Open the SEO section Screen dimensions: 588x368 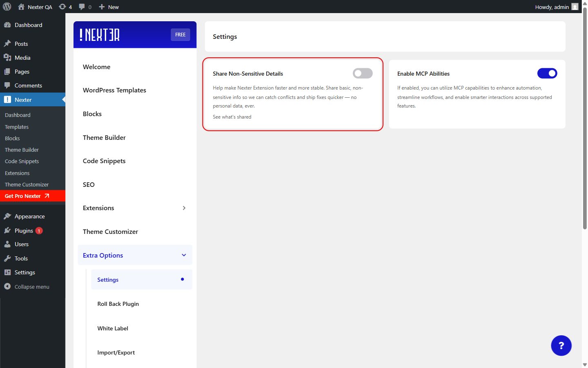coord(89,185)
